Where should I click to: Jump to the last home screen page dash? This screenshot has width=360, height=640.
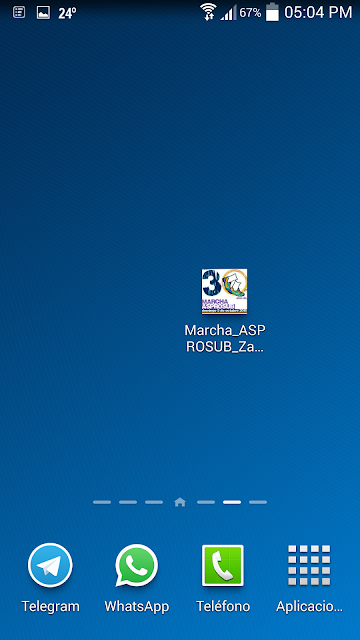pyautogui.click(x=258, y=502)
